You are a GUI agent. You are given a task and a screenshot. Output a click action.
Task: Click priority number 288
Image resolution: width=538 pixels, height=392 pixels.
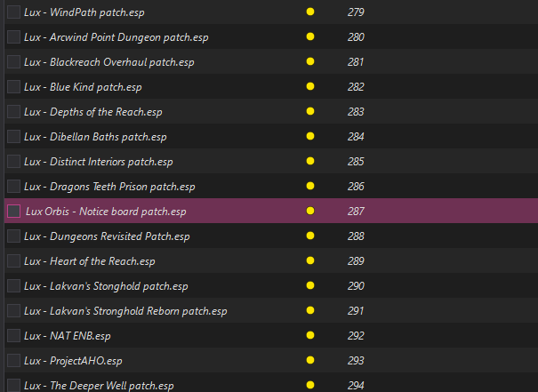(356, 236)
